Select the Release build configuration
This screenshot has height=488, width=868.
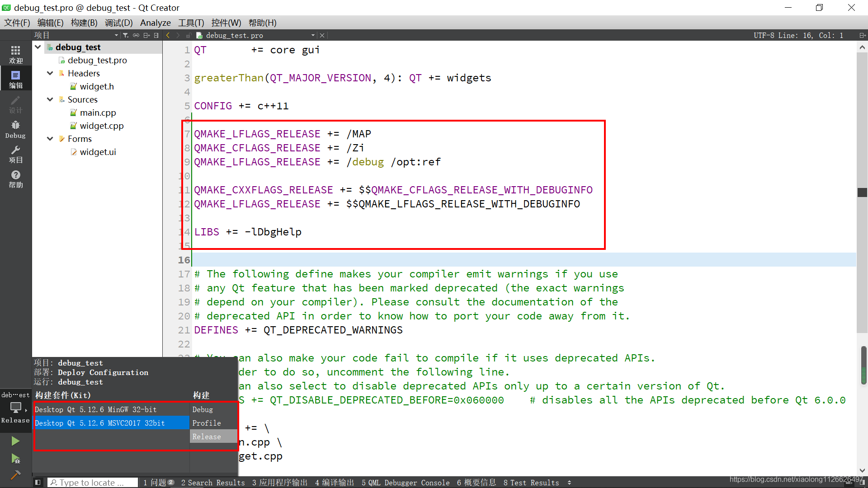tap(207, 436)
